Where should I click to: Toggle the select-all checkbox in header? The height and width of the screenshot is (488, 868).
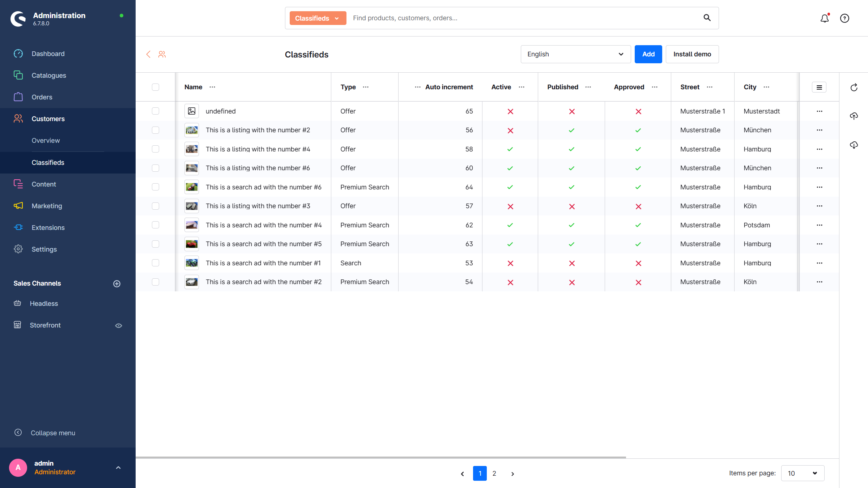click(x=156, y=87)
